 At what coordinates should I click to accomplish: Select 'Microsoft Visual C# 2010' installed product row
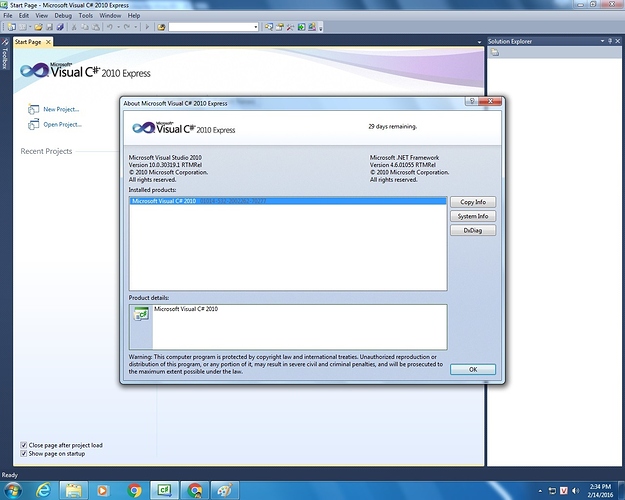[x=288, y=201]
